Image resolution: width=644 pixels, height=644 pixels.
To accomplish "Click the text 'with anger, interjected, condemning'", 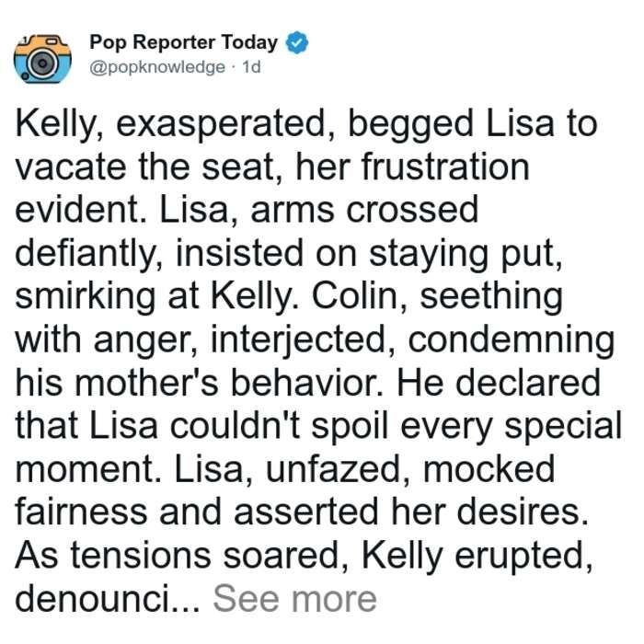I will click(315, 341).
